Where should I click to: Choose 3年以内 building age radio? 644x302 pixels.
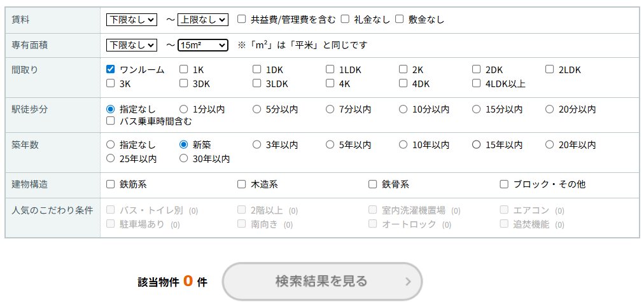click(257, 144)
